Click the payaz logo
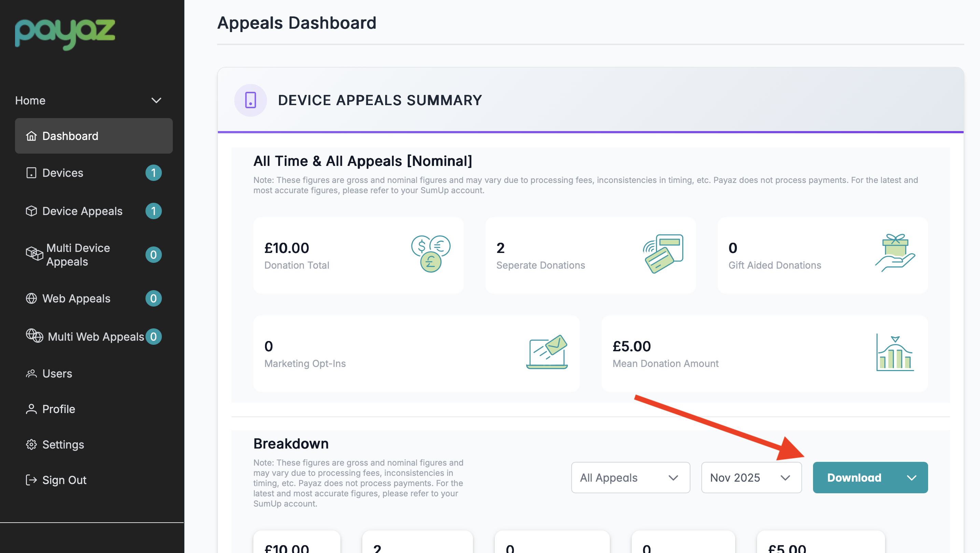Image resolution: width=980 pixels, height=553 pixels. [x=65, y=33]
